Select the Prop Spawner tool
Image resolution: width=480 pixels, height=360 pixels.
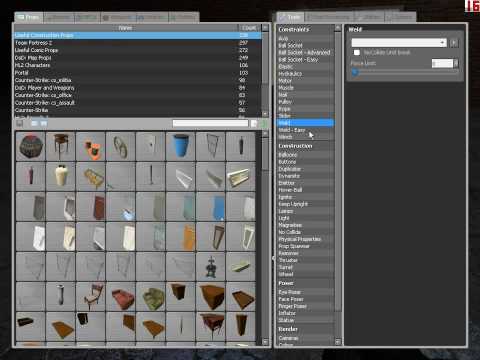[x=305, y=246]
